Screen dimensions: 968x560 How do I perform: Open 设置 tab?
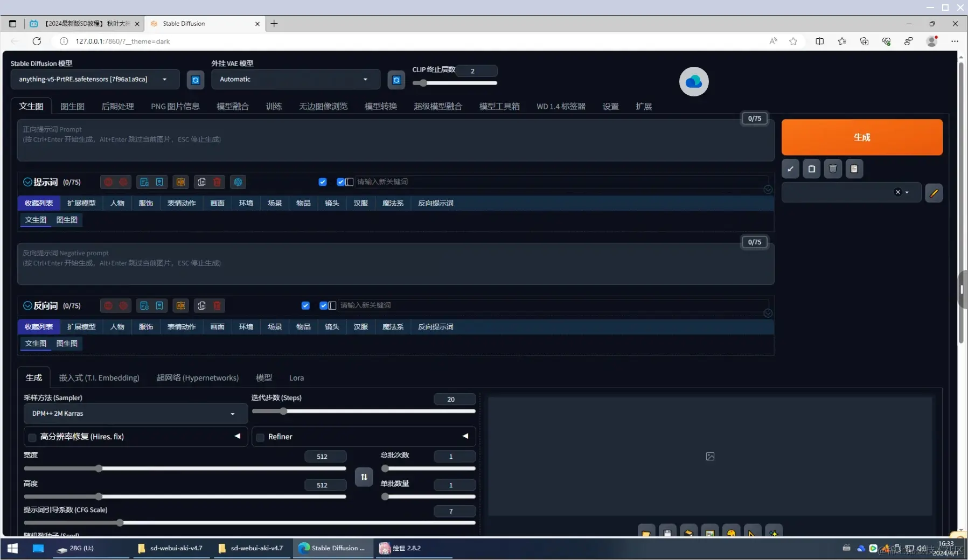point(610,107)
